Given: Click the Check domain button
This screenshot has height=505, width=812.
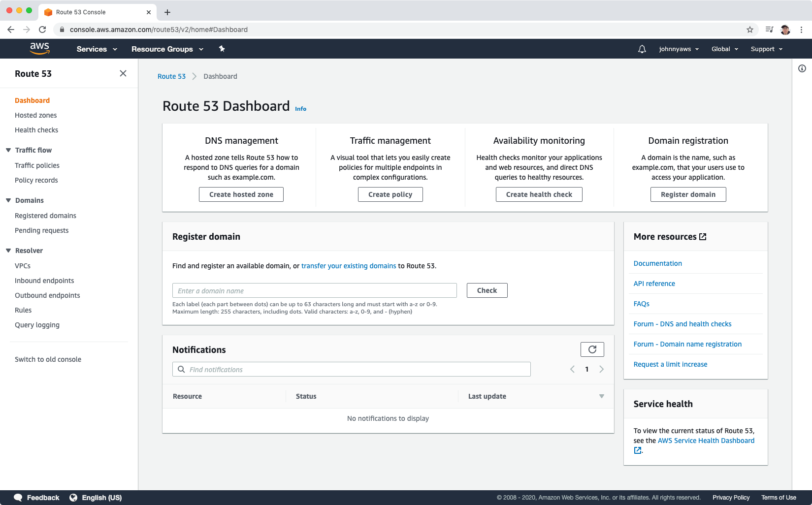Looking at the screenshot, I should click(x=487, y=290).
